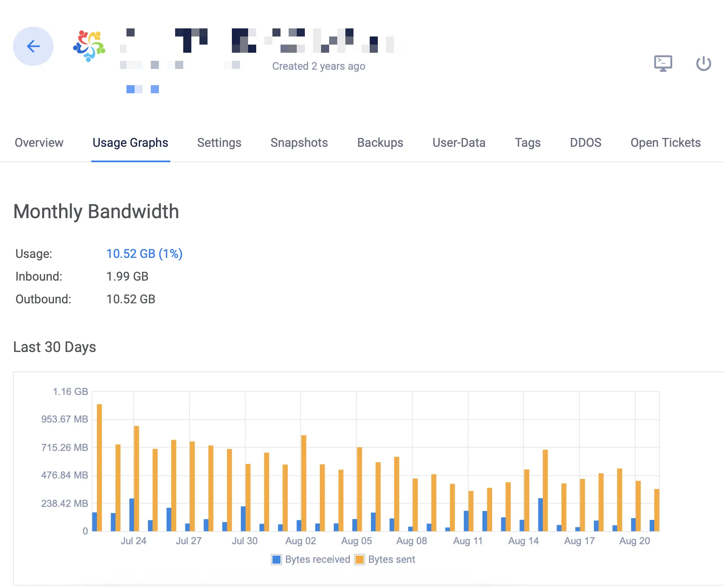Click the Created 2 years ago text
724x588 pixels.
319,66
